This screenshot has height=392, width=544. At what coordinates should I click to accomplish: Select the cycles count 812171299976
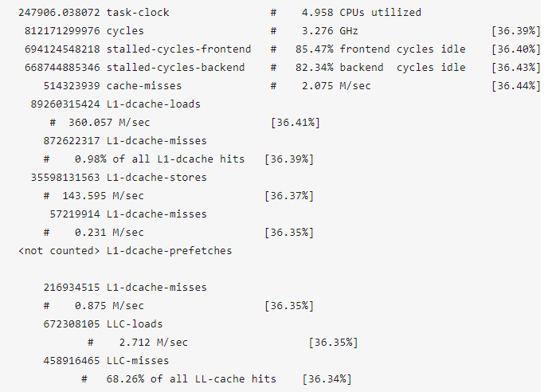coord(61,31)
